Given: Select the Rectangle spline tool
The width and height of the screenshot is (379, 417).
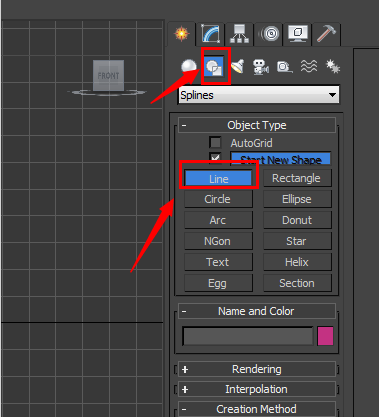Looking at the screenshot, I should 297,178.
